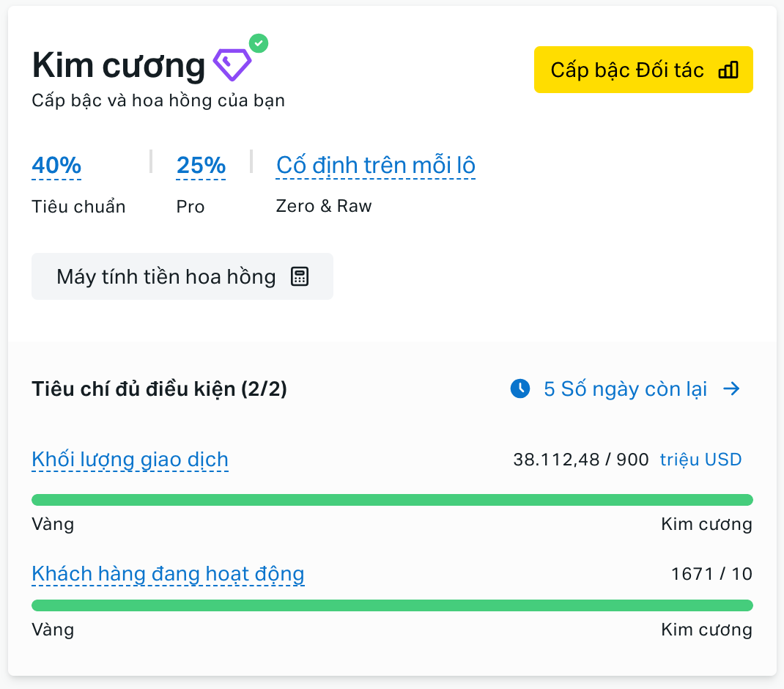Click the trading volume progress bar
This screenshot has width=784, height=689.
click(392, 500)
